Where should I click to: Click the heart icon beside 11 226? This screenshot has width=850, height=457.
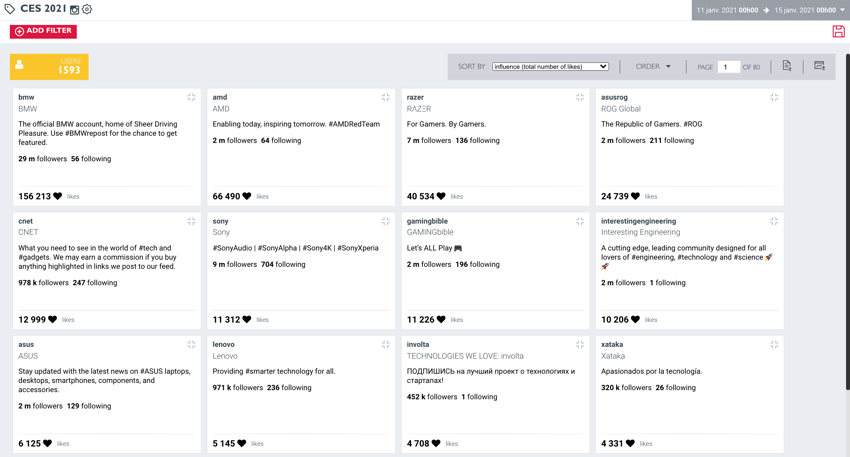(x=441, y=320)
